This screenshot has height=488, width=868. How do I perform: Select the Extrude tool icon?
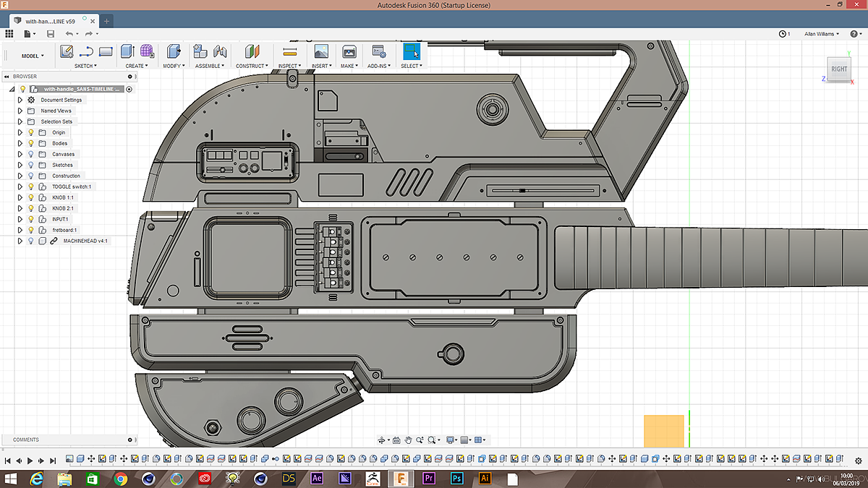127,51
